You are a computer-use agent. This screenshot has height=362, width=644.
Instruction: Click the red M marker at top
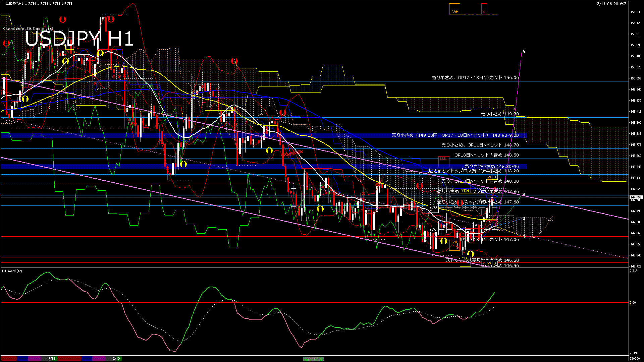484,10
